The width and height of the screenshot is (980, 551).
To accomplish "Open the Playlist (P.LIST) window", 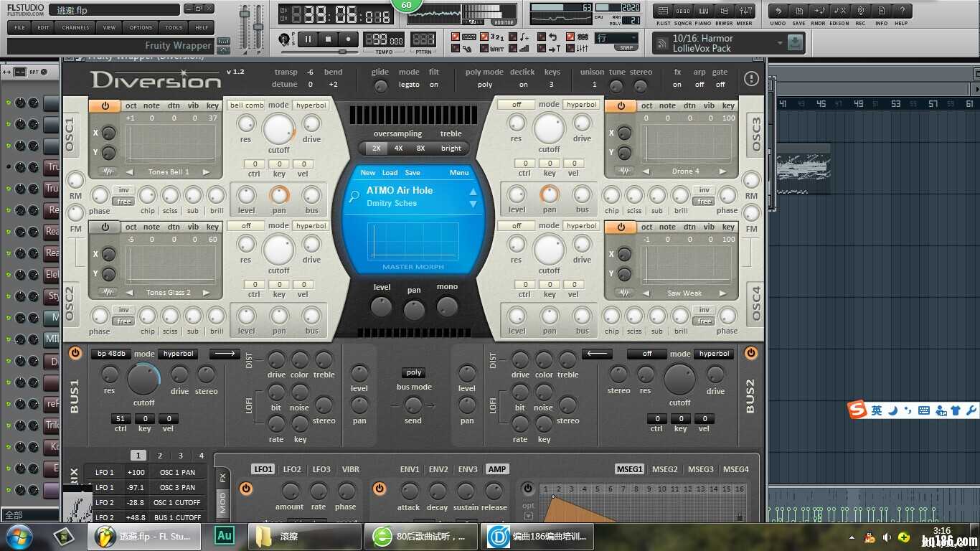I will pyautogui.click(x=664, y=11).
